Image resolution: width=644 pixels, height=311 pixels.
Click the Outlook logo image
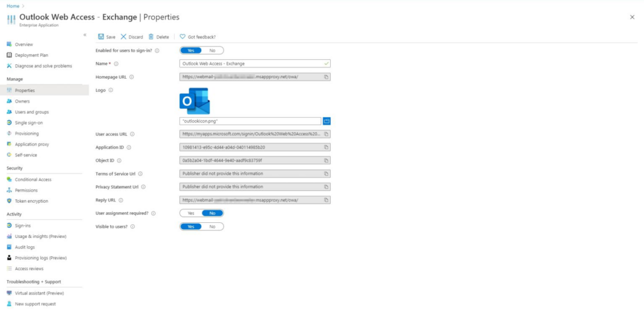click(195, 101)
